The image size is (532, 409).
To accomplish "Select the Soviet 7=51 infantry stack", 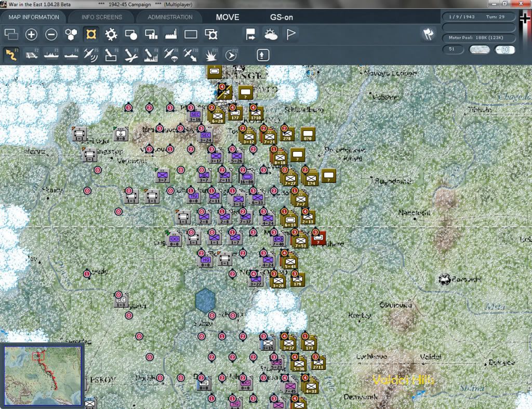I will pos(300,241).
